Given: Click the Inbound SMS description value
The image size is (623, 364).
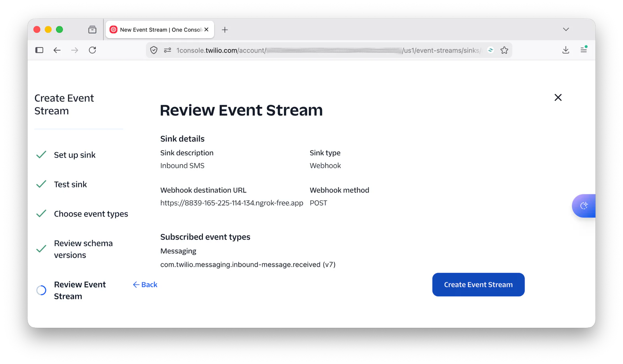Looking at the screenshot, I should tap(182, 166).
